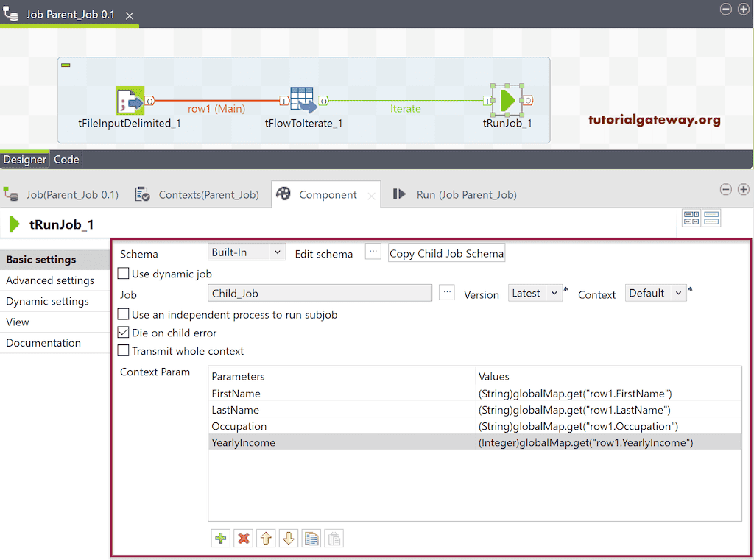This screenshot has width=754, height=560.
Task: Maximize the Component view panel
Action: click(x=744, y=189)
